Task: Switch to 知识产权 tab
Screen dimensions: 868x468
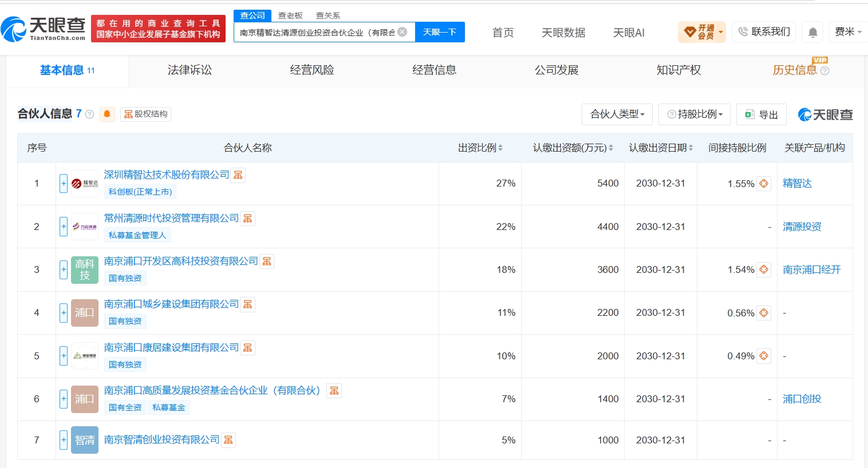Action: pos(678,70)
